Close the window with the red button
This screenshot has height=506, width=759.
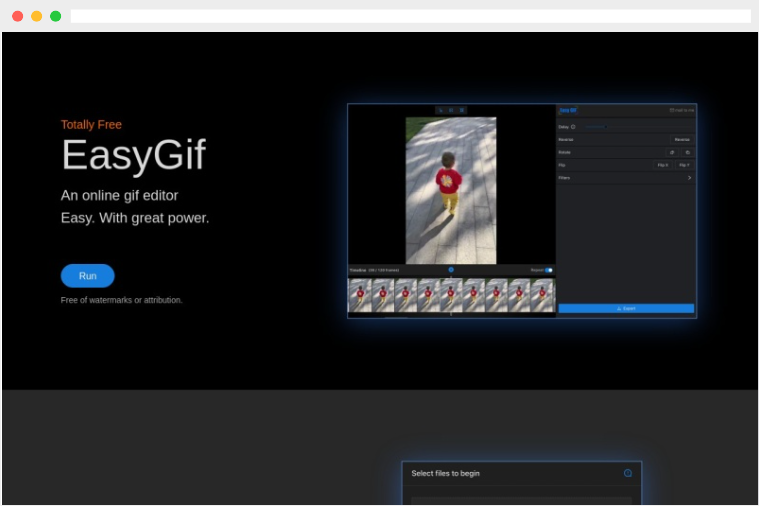coord(17,16)
